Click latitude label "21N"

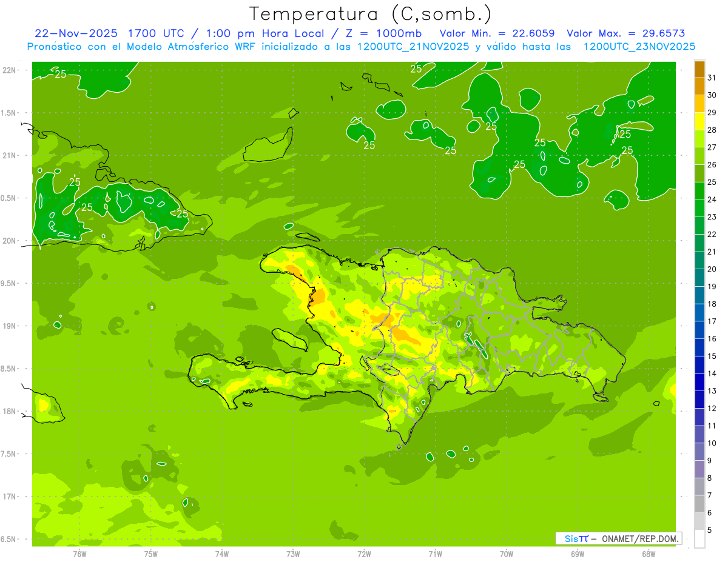tap(9, 155)
